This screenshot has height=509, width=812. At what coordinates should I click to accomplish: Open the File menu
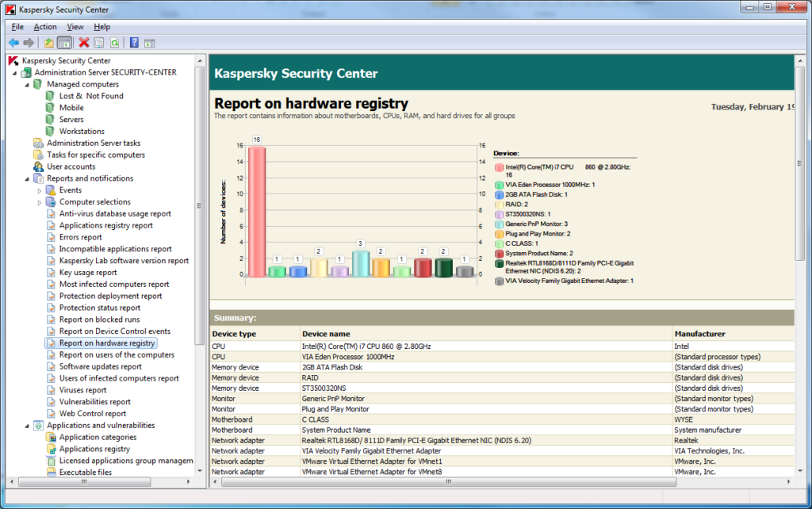tap(17, 27)
